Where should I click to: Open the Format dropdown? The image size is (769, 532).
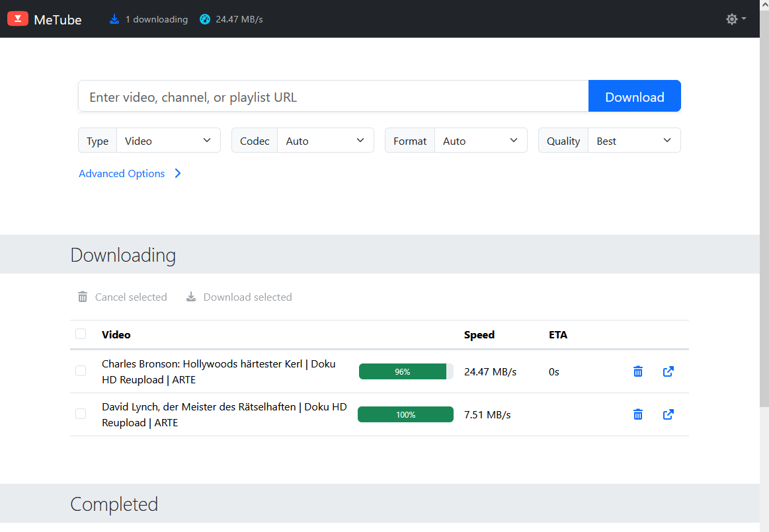pos(480,141)
